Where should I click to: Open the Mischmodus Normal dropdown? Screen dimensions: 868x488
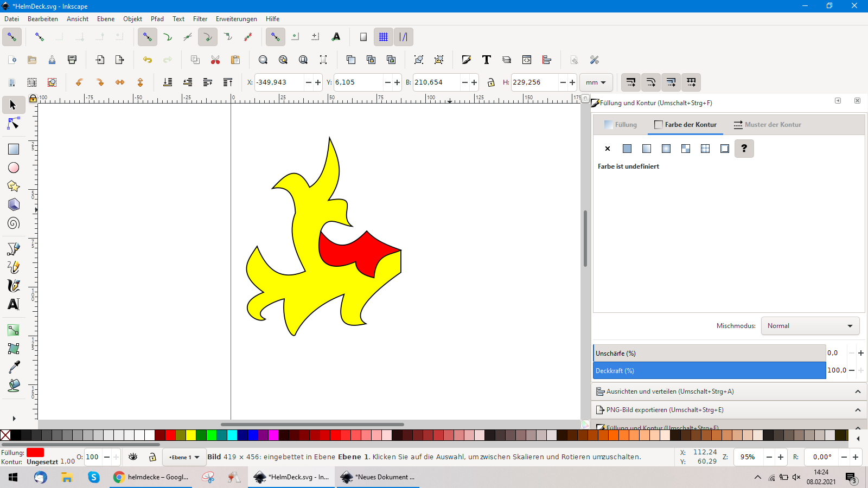(810, 326)
